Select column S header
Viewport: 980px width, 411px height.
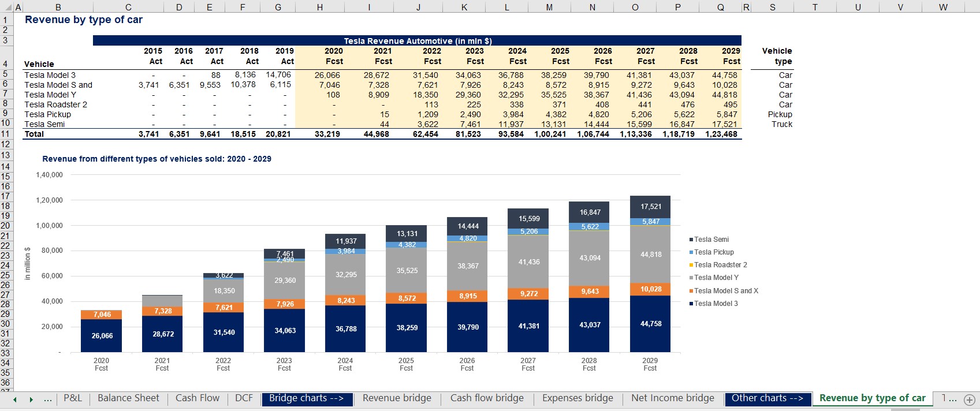point(773,8)
